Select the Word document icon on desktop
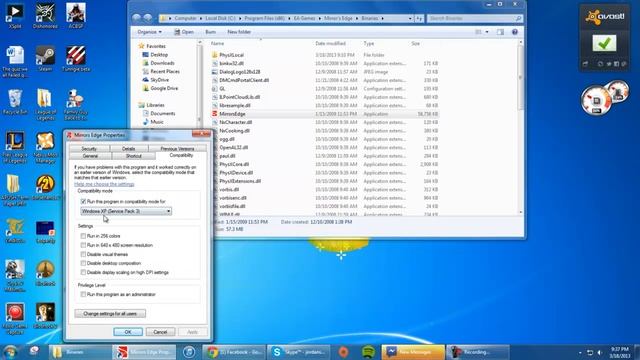The image size is (640, 360). click(15, 61)
